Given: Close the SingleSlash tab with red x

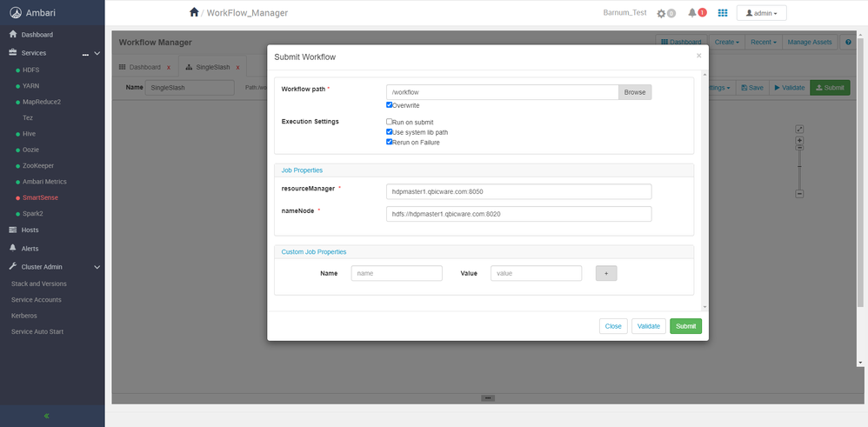Looking at the screenshot, I should pyautogui.click(x=237, y=68).
